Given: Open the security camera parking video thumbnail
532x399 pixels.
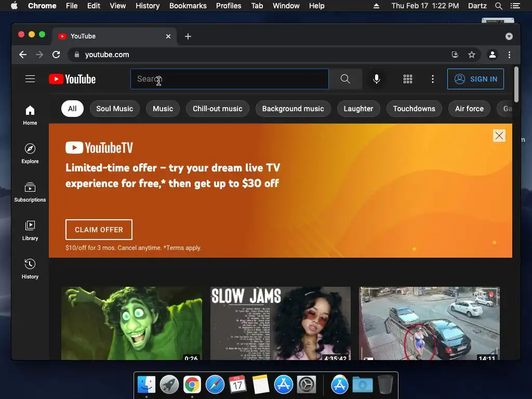Looking at the screenshot, I should click(x=429, y=323).
